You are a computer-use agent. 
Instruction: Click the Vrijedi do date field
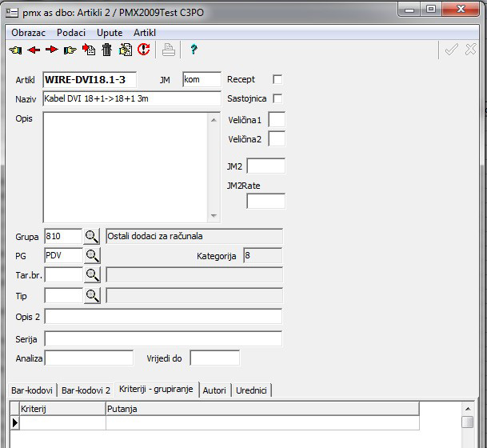click(214, 358)
